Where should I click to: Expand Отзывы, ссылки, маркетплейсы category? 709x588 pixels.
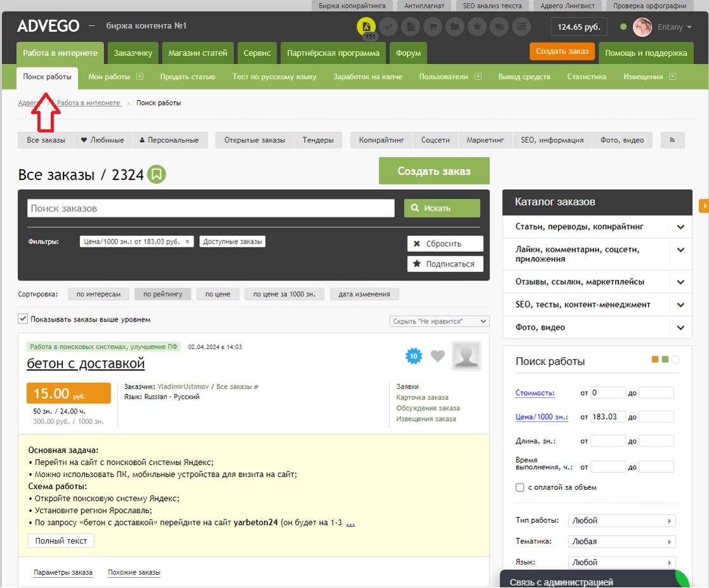(x=680, y=282)
